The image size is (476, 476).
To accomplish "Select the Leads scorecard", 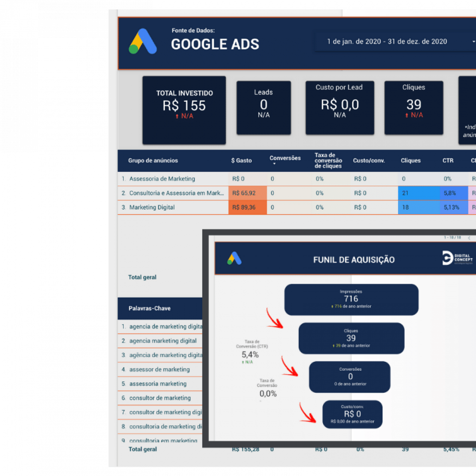I will tap(264, 108).
